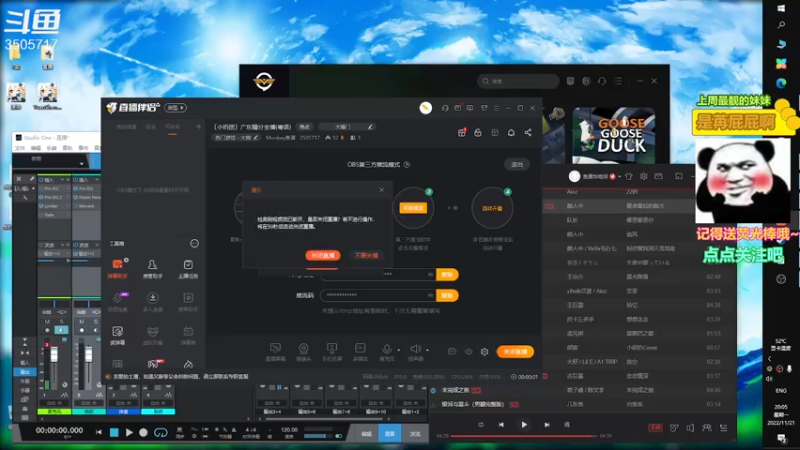Image resolution: width=800 pixels, height=450 pixels.
Task: Choose 不要关播 in the prompt dialog
Action: (366, 255)
